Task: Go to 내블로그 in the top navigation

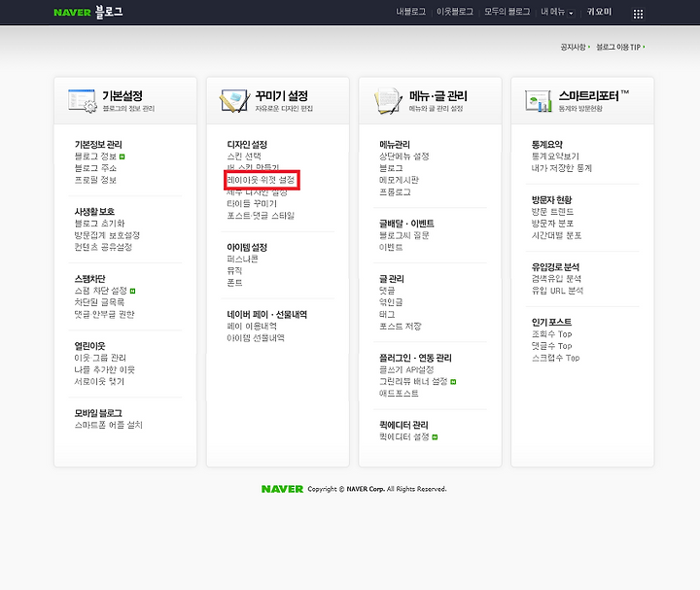Action: pyautogui.click(x=410, y=12)
